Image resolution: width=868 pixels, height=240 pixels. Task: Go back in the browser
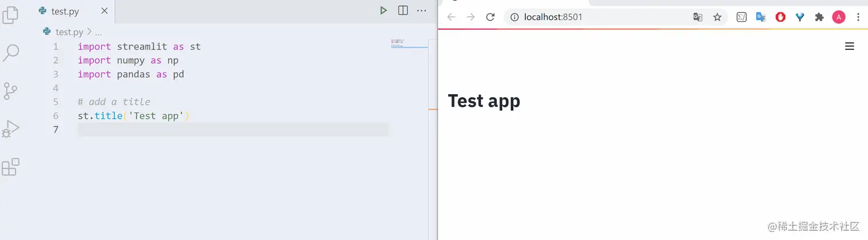[x=451, y=17]
